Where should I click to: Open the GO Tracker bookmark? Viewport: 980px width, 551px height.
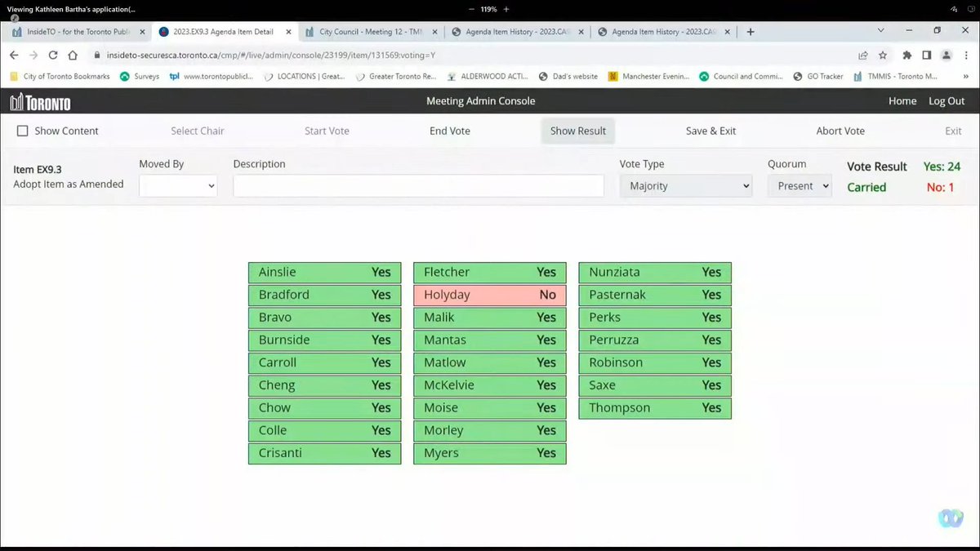(x=818, y=77)
